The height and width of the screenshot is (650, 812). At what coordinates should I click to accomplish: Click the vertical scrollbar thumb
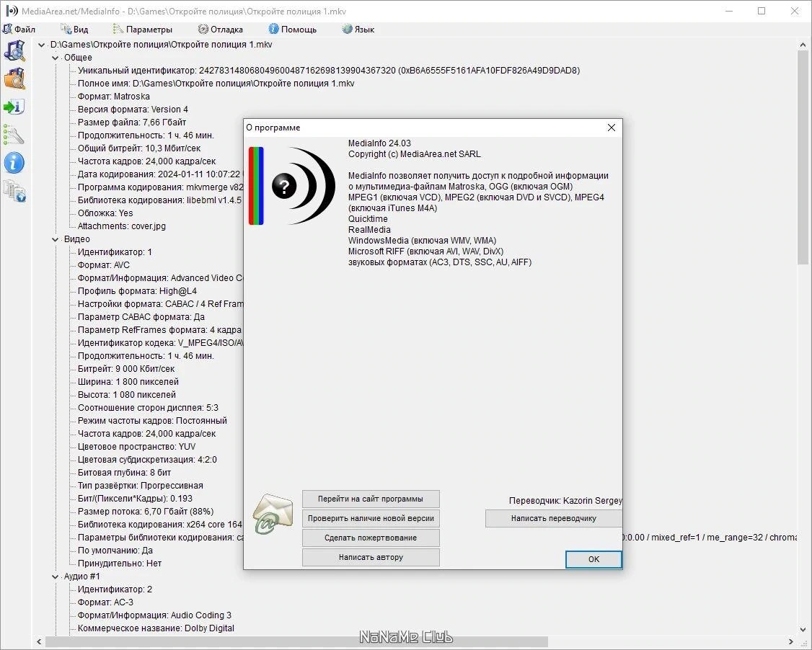803,158
